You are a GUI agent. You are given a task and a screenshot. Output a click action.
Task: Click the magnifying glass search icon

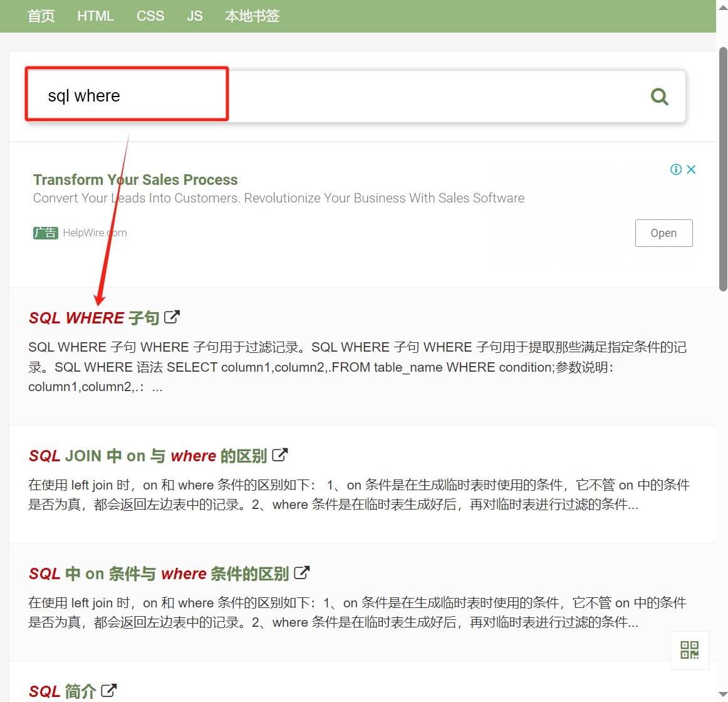coord(659,97)
